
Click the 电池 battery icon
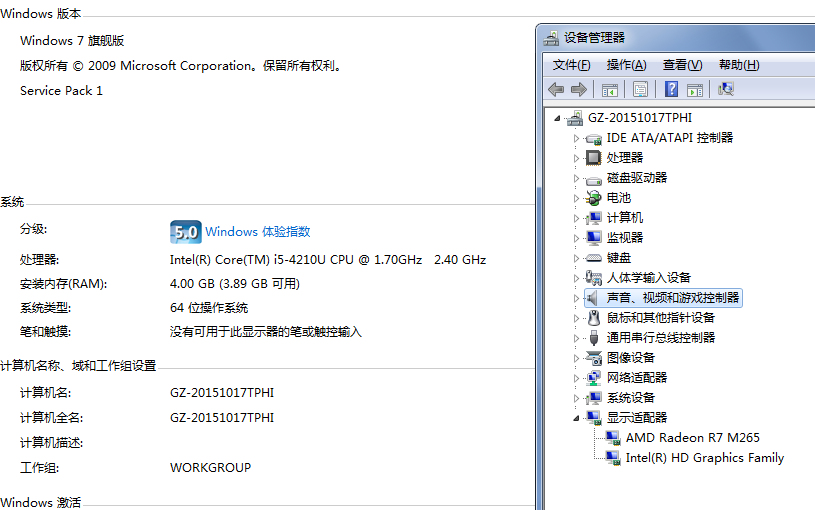pos(593,198)
